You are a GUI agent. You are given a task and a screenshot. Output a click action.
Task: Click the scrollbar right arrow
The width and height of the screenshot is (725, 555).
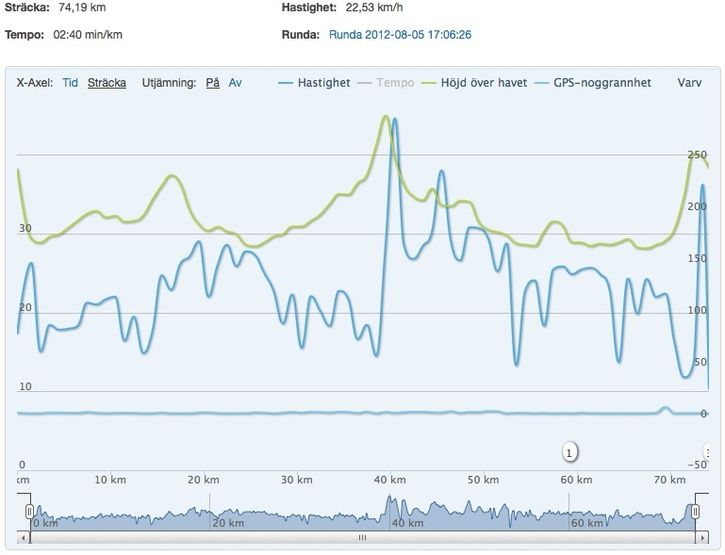[699, 537]
